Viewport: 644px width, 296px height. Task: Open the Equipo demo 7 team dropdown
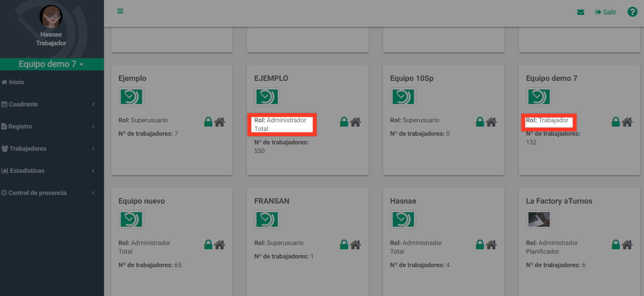coord(51,64)
